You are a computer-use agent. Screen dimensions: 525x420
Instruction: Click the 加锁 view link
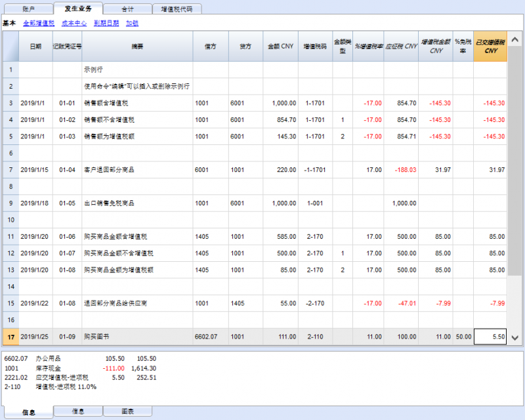[x=132, y=23]
